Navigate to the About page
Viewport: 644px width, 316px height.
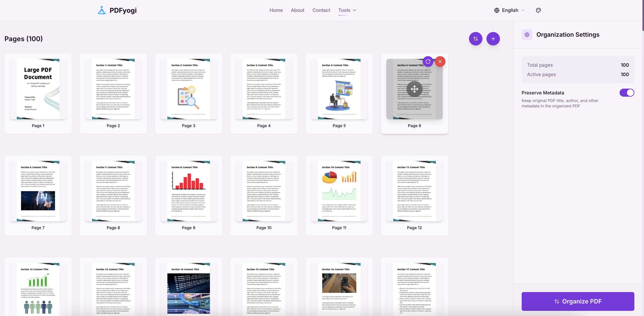[298, 10]
